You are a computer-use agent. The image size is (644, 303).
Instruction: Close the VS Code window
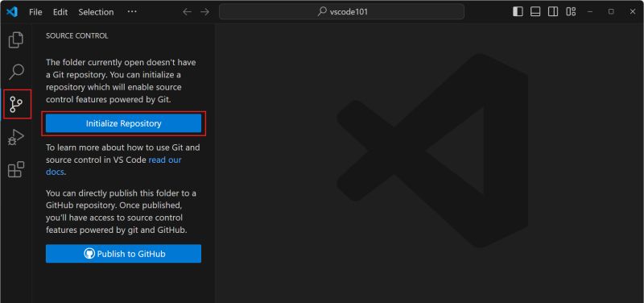(x=633, y=11)
